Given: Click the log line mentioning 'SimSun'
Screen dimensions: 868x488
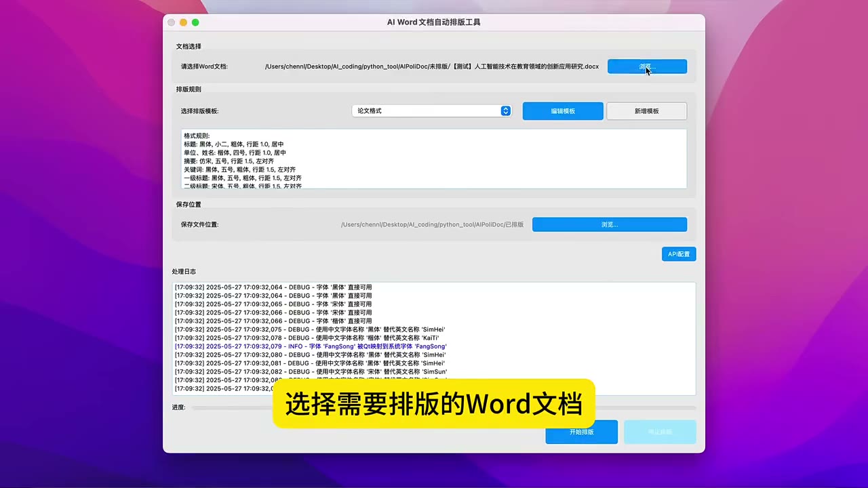Looking at the screenshot, I should [x=311, y=371].
